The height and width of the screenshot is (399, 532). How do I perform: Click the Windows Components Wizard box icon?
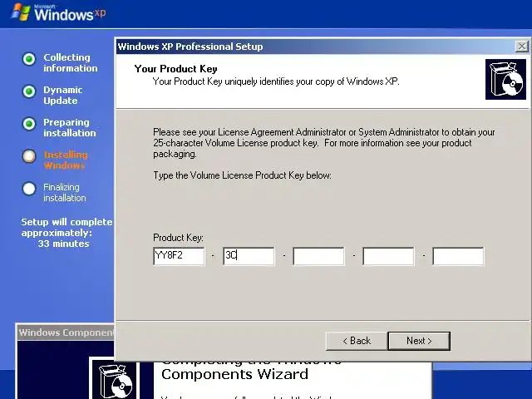click(x=115, y=380)
